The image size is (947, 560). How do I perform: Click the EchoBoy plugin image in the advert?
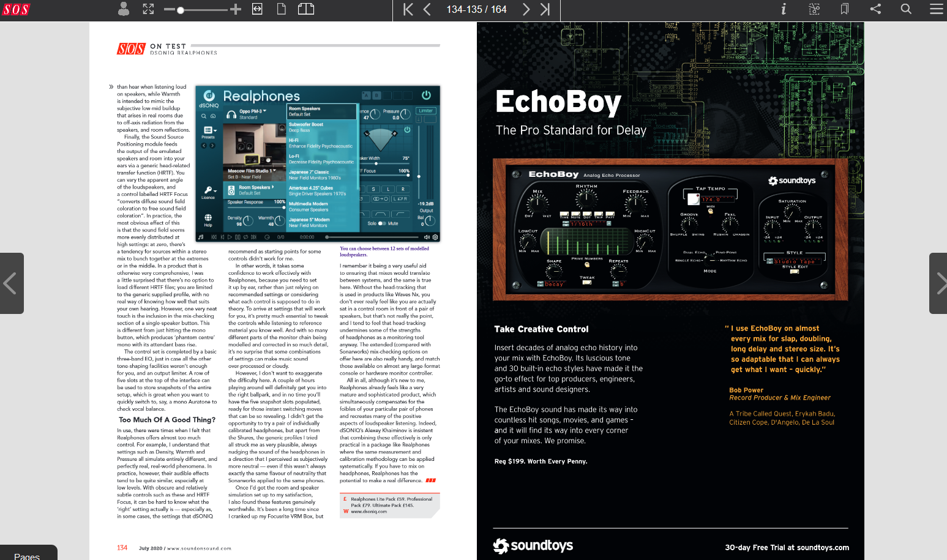[x=670, y=230]
